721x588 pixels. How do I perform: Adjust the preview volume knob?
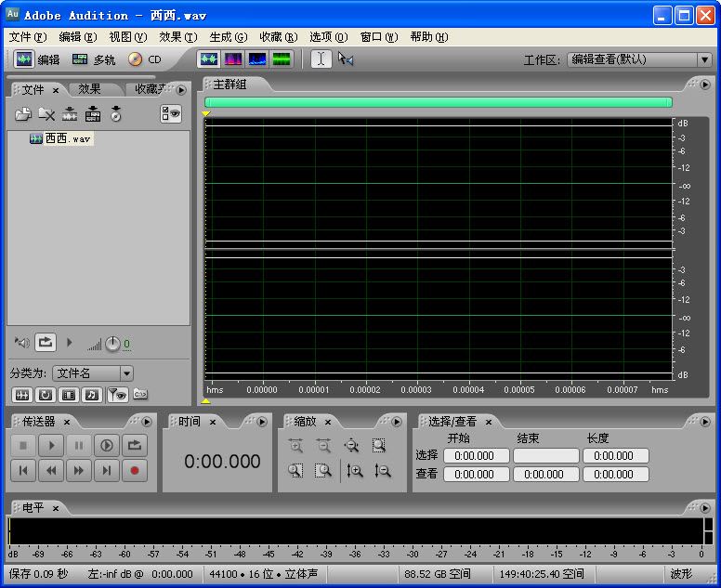point(112,344)
